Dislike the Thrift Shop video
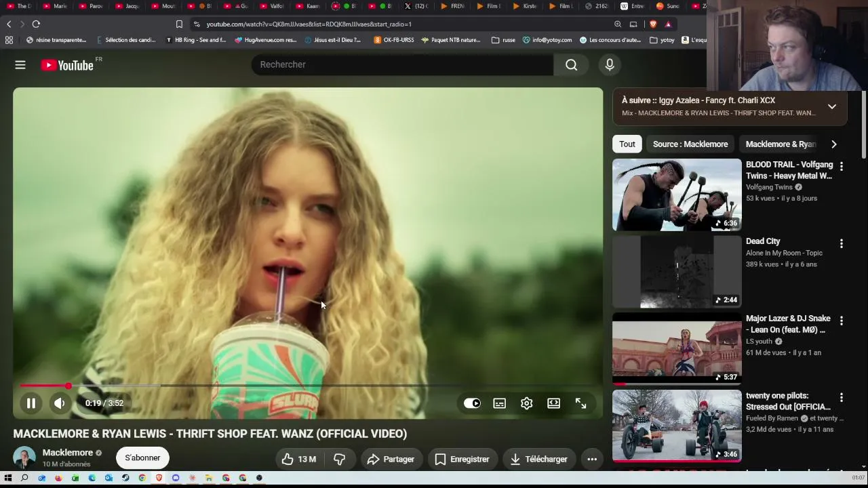Viewport: 868px width, 488px height. point(340,460)
